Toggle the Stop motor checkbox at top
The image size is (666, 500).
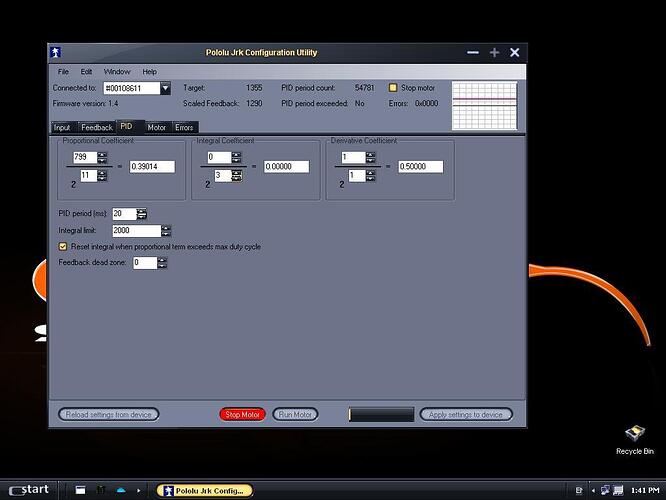tap(393, 88)
